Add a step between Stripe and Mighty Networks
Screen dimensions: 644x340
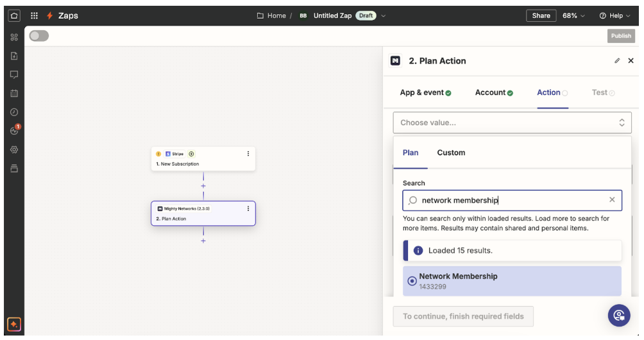tap(203, 186)
